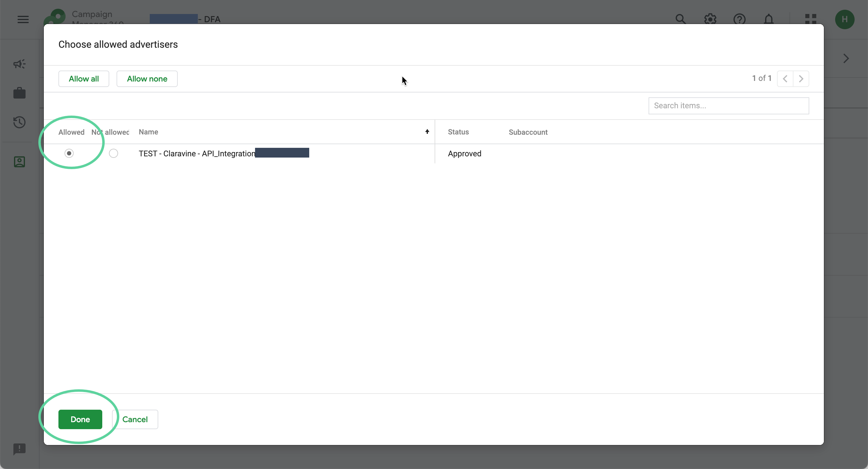This screenshot has width=868, height=469.
Task: Click the Not allowed column header
Action: point(110,132)
